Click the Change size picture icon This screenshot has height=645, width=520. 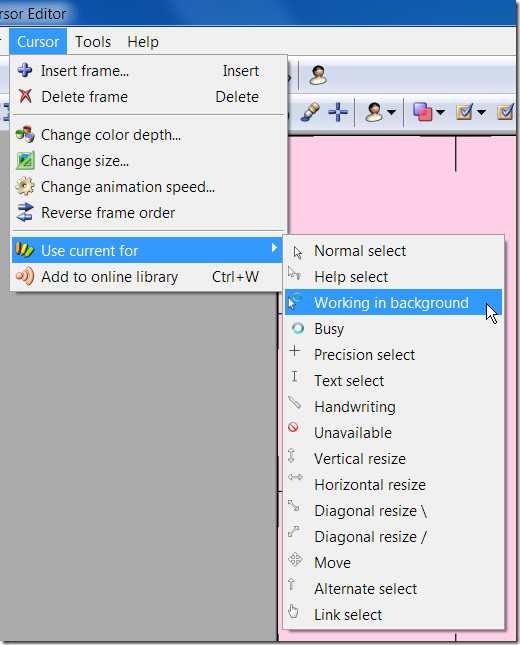tap(25, 160)
